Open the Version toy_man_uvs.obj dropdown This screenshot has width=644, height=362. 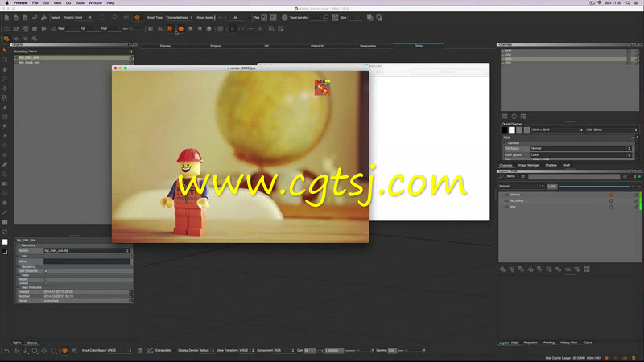[x=87, y=250]
